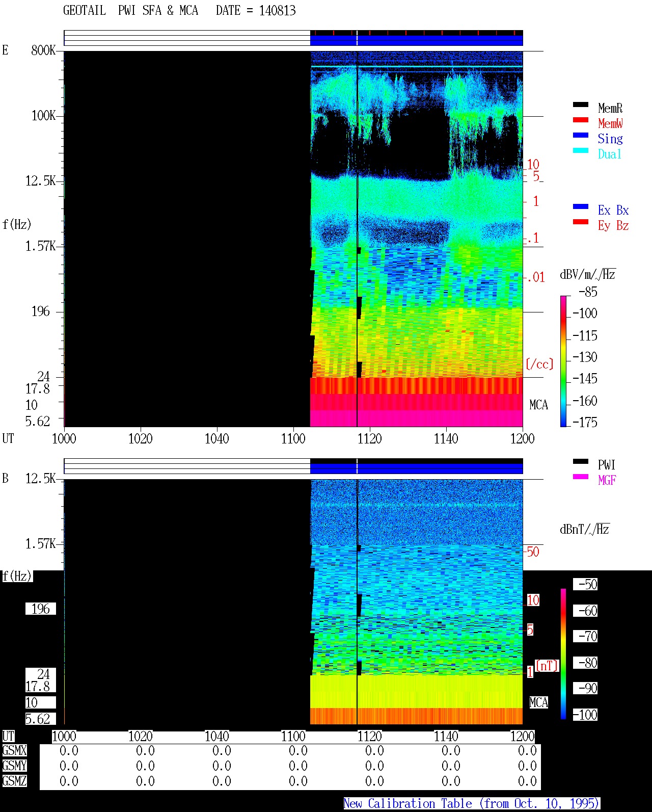Click the GSMZ row label
Image resolution: width=652 pixels, height=812 pixels.
(x=15, y=781)
